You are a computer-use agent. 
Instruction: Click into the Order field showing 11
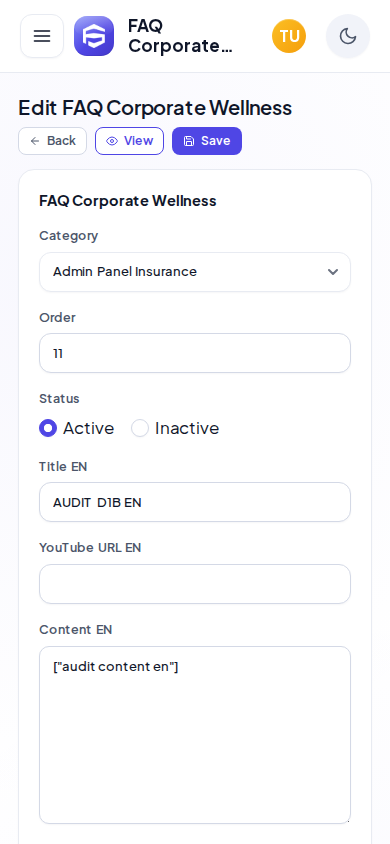click(195, 353)
